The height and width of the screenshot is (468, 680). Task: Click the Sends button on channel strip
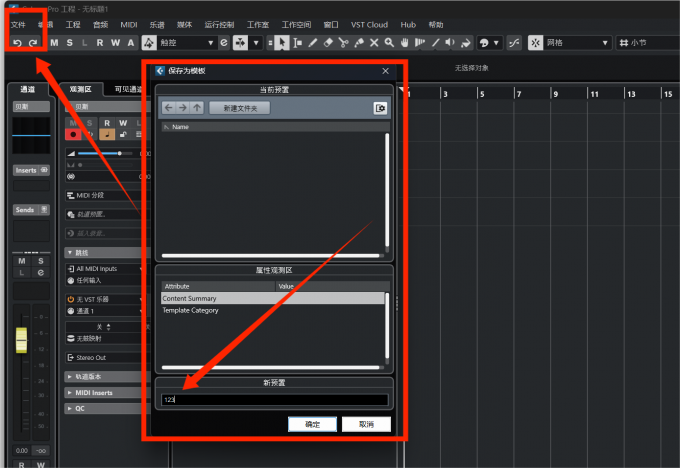point(31,209)
